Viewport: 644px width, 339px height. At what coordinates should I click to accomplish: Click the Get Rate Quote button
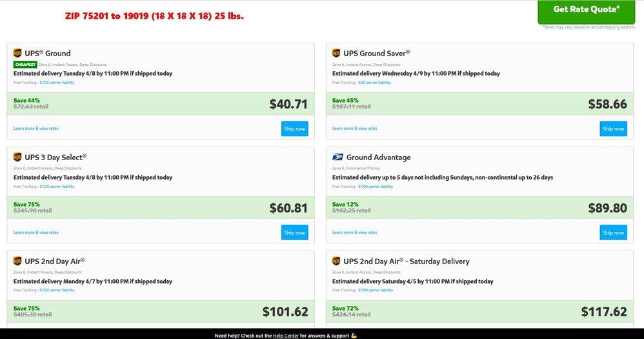tap(586, 11)
